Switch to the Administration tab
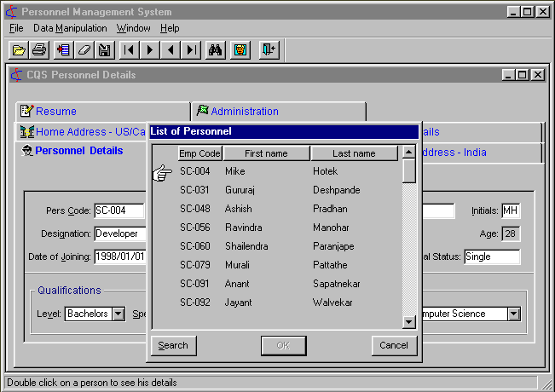This screenshot has height=392, width=555. 245,112
